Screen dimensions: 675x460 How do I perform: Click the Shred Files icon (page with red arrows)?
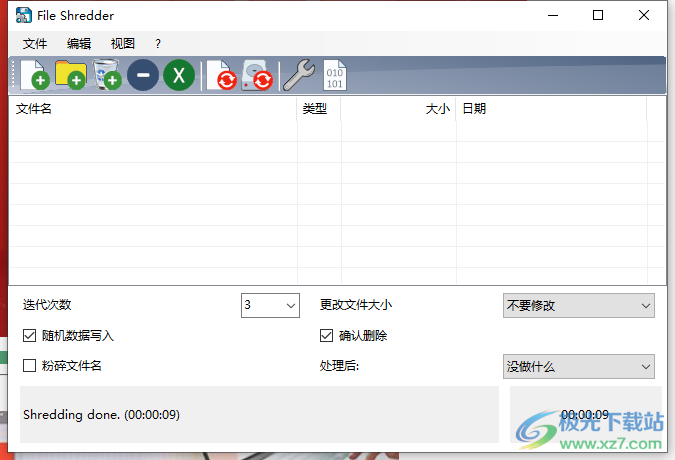click(x=221, y=75)
